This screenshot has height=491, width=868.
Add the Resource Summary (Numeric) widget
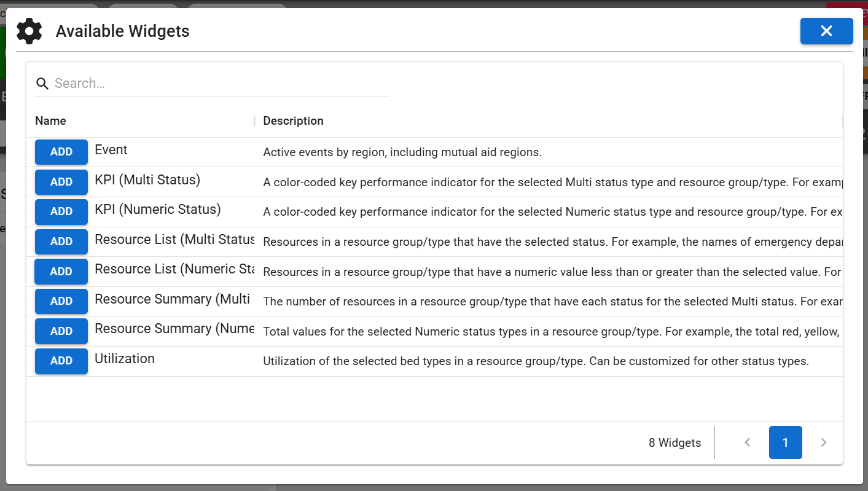(x=61, y=331)
